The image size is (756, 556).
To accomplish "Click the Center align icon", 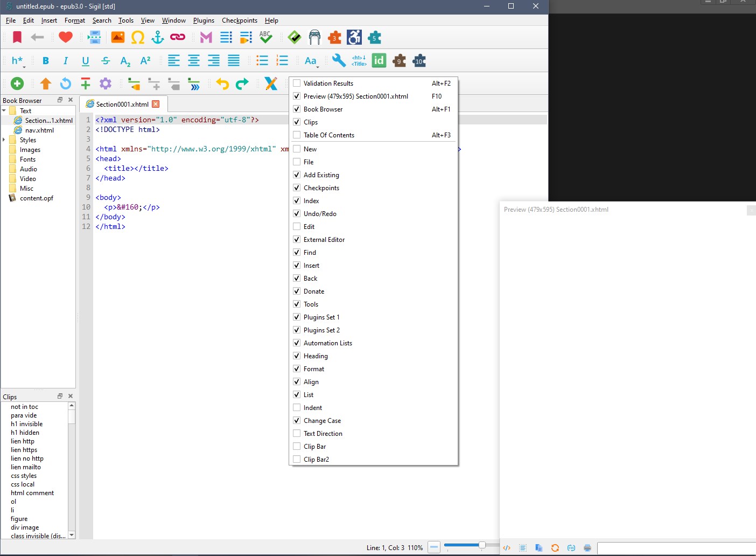I will click(x=194, y=61).
